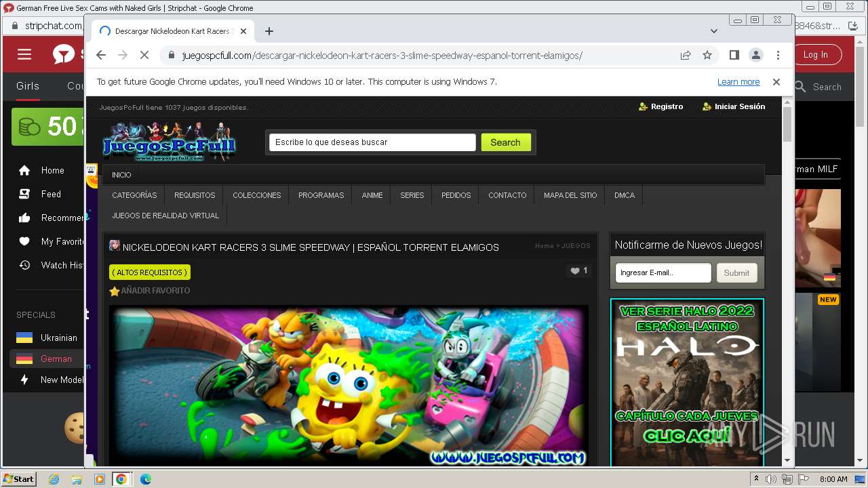Open a new tab with plus button
This screenshot has width=868, height=488.
click(269, 31)
